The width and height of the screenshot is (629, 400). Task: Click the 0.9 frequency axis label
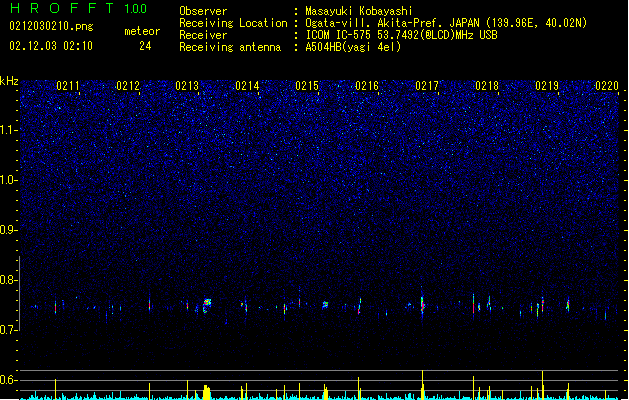[x=9, y=230]
